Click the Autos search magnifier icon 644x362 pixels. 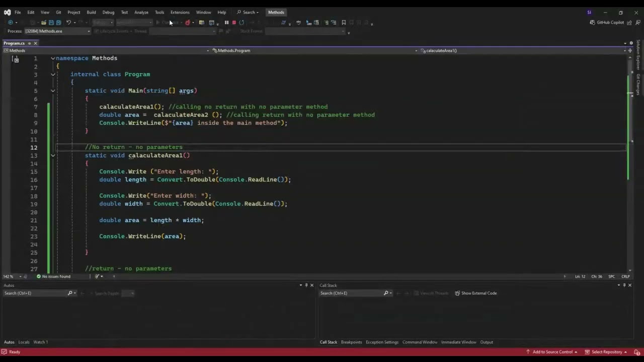click(x=70, y=293)
